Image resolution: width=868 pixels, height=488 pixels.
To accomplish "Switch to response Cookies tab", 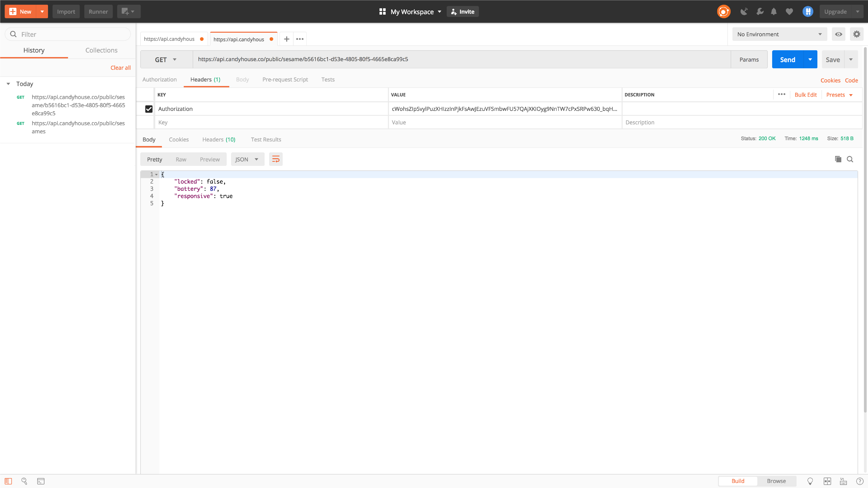I will click(x=179, y=139).
